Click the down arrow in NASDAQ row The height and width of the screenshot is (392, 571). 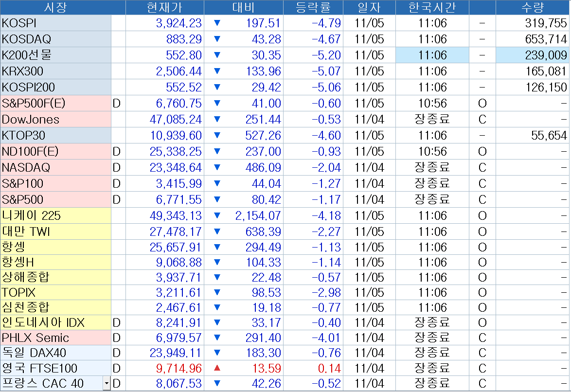pos(217,168)
